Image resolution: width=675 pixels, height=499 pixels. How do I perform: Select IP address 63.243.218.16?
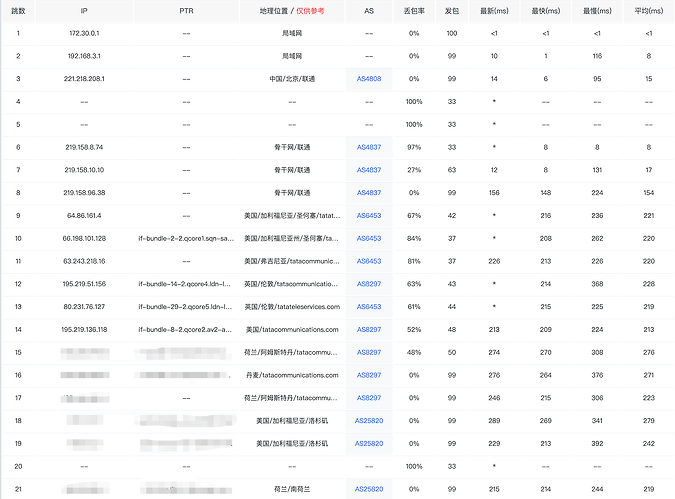(x=84, y=262)
